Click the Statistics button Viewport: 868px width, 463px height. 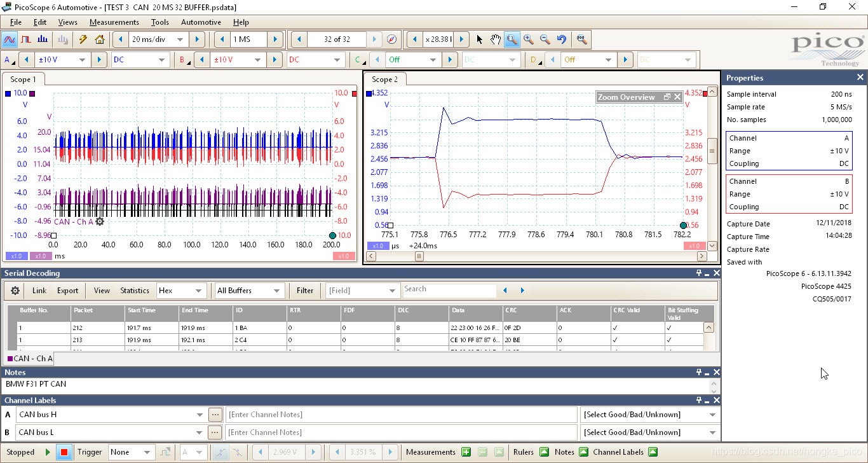(135, 291)
